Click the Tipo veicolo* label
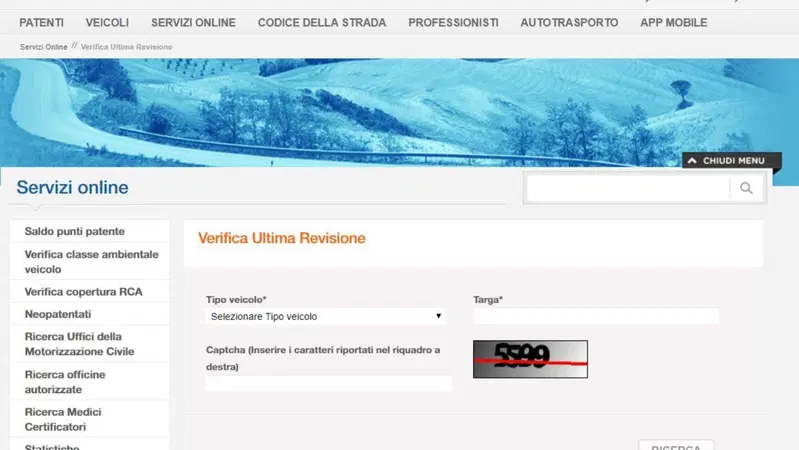This screenshot has height=450, width=799. [236, 300]
